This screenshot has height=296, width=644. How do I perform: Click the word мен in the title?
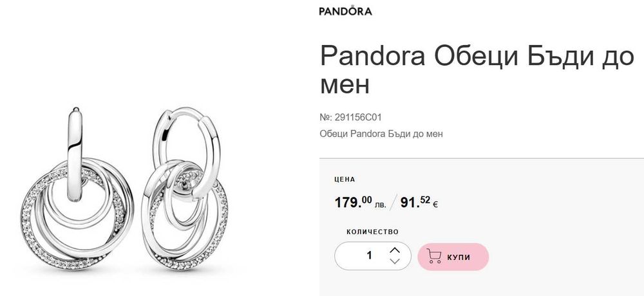tap(345, 85)
